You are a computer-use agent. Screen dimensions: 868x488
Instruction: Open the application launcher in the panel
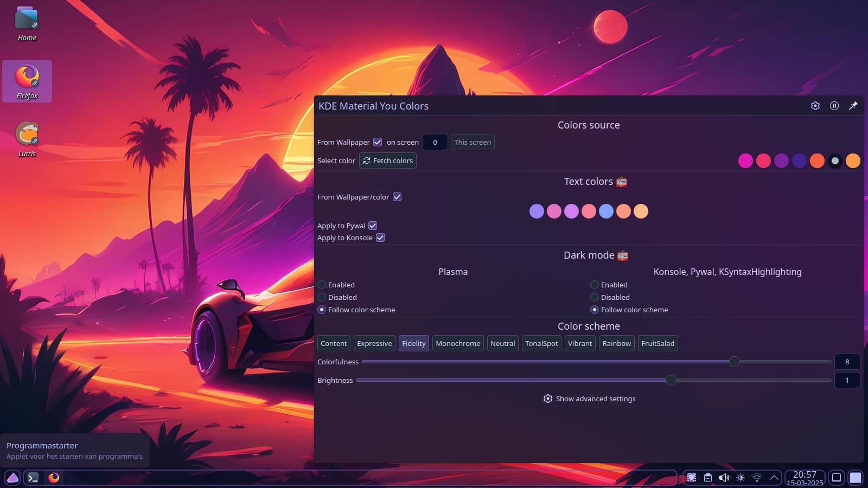(12, 478)
